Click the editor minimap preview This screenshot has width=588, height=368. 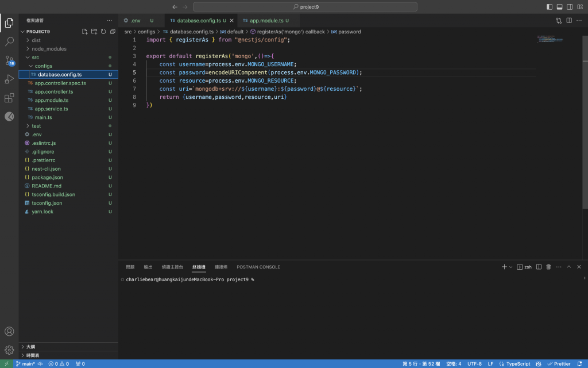[550, 39]
